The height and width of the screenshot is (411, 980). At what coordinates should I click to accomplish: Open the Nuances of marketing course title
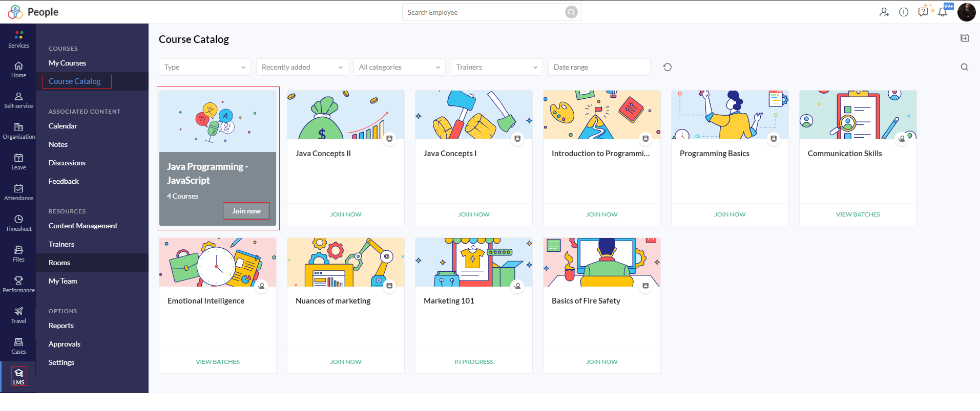pos(333,301)
